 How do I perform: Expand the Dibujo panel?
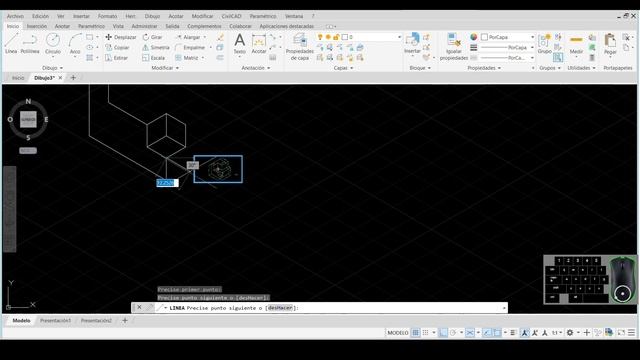(52, 68)
